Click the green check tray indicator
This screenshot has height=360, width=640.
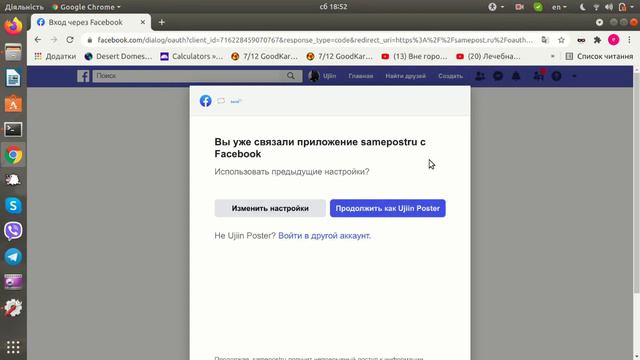(x=538, y=7)
